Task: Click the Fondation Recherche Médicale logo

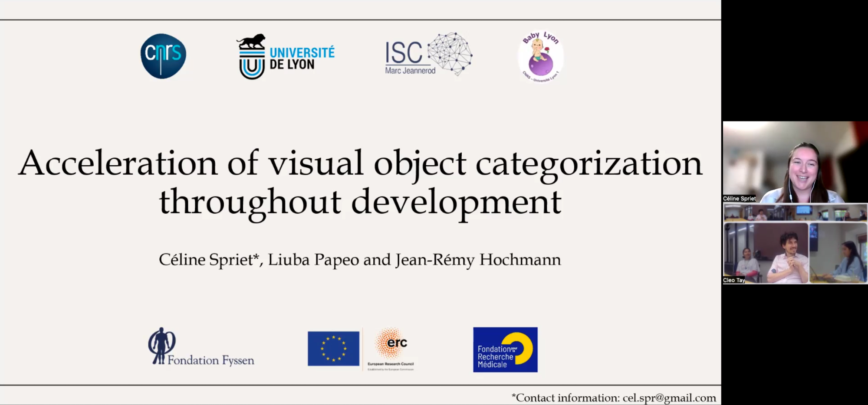Action: click(x=505, y=349)
